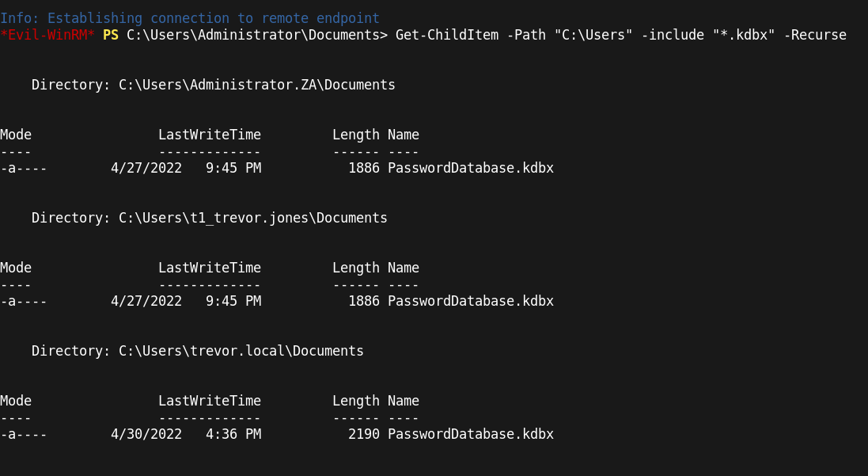Select PasswordDatabase.kdbx under Administrator.ZA directory
The image size is (868, 476).
[x=470, y=168]
